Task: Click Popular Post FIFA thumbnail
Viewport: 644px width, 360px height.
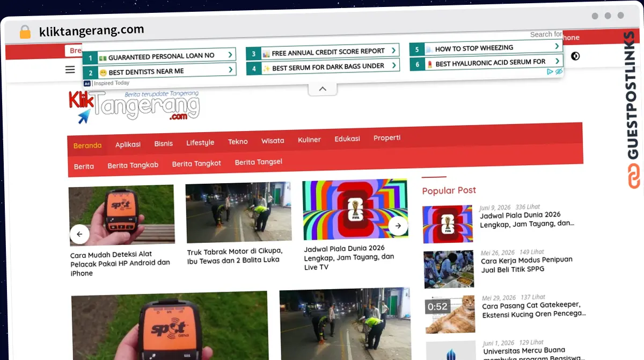Action: [448, 224]
